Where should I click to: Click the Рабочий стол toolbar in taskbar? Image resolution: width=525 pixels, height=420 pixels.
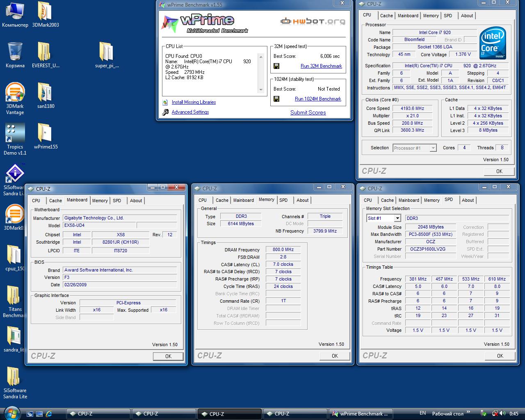448,413
